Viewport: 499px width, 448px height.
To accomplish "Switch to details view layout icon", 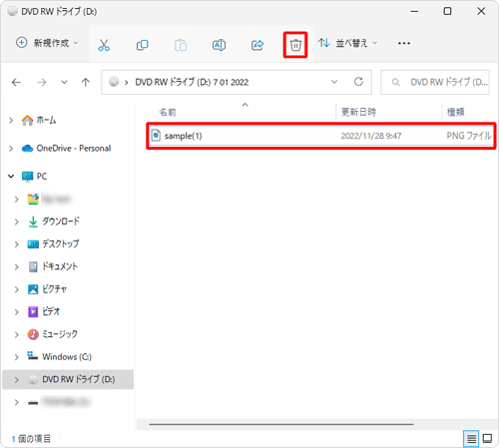I will 471,439.
